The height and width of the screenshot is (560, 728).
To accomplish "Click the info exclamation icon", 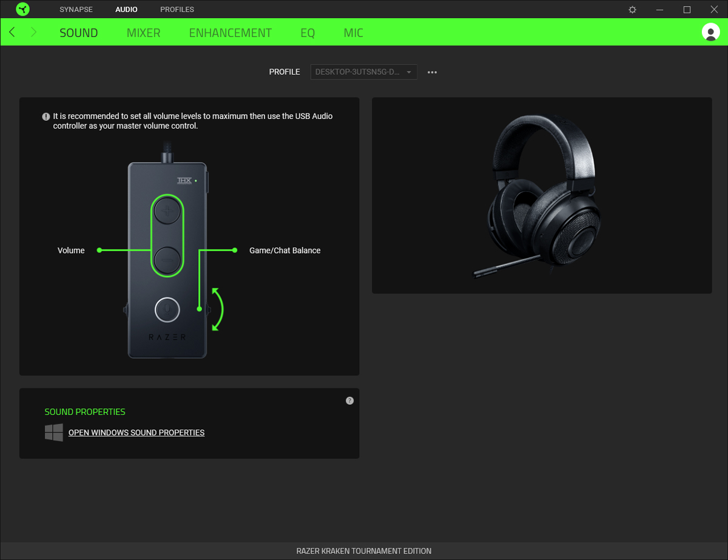I will [46, 116].
